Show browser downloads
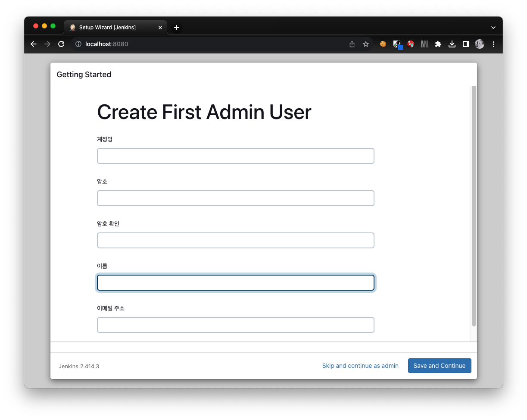527x420 pixels. click(452, 44)
